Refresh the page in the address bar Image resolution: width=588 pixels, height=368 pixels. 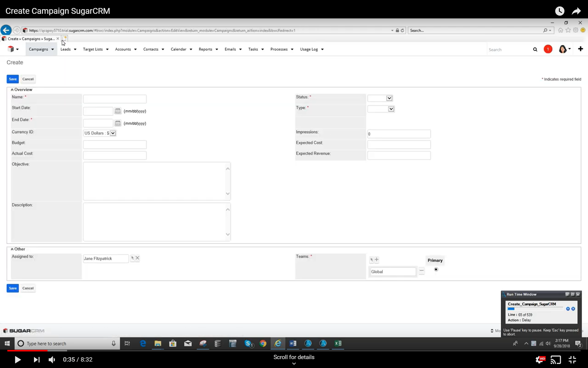click(402, 30)
